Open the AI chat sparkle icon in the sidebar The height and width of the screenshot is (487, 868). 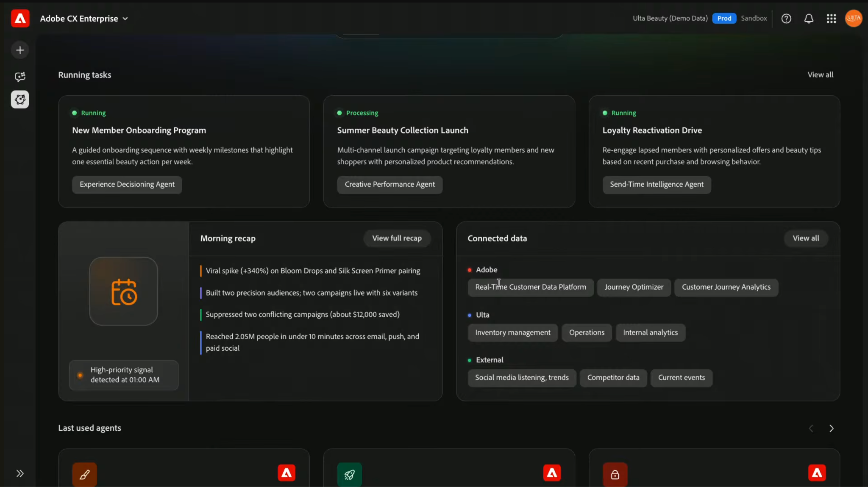coord(20,77)
